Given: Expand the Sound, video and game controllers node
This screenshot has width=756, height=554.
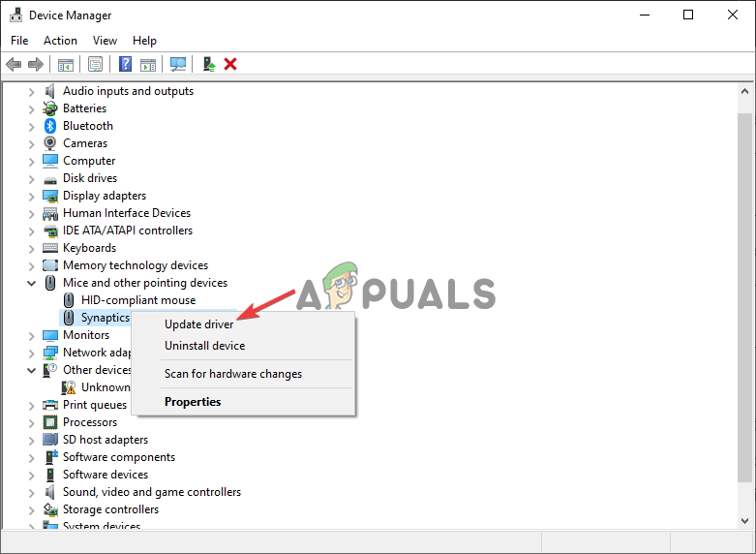Looking at the screenshot, I should coord(31,492).
